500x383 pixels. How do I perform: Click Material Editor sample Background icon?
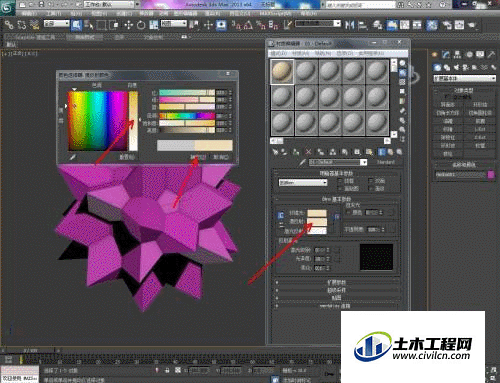tap(403, 82)
